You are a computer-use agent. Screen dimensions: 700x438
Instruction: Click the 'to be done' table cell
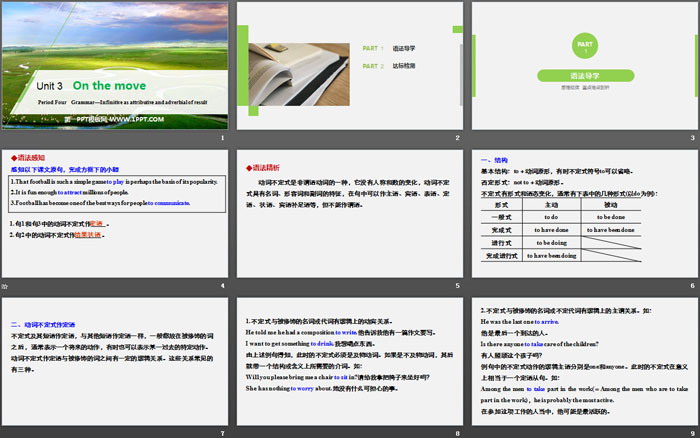click(611, 217)
